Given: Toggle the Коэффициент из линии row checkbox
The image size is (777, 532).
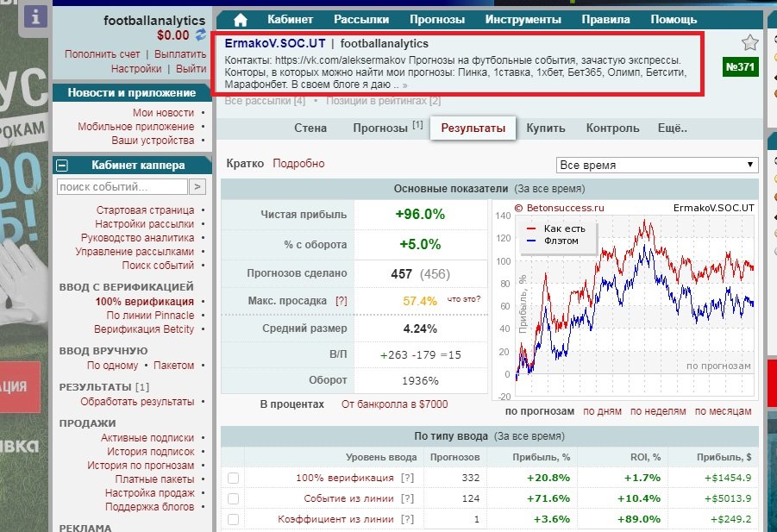Looking at the screenshot, I should [233, 519].
